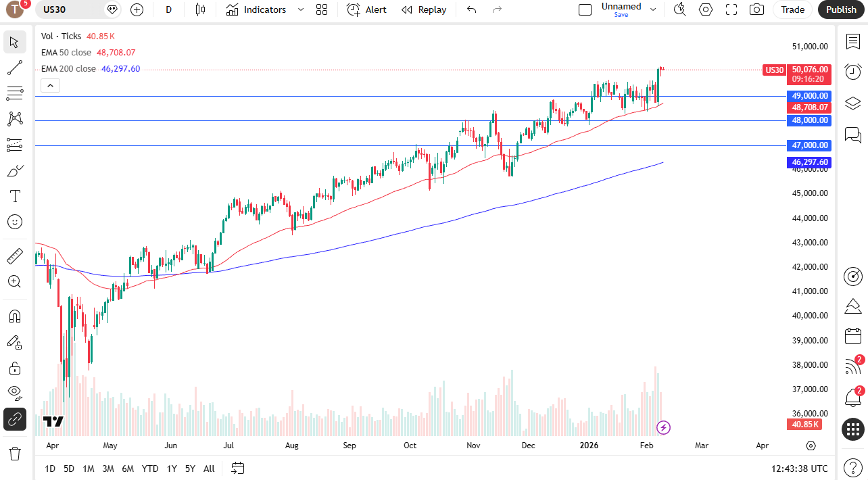Image resolution: width=868 pixels, height=480 pixels.
Task: Collapse the indicator legend chevron
Action: 50,85
